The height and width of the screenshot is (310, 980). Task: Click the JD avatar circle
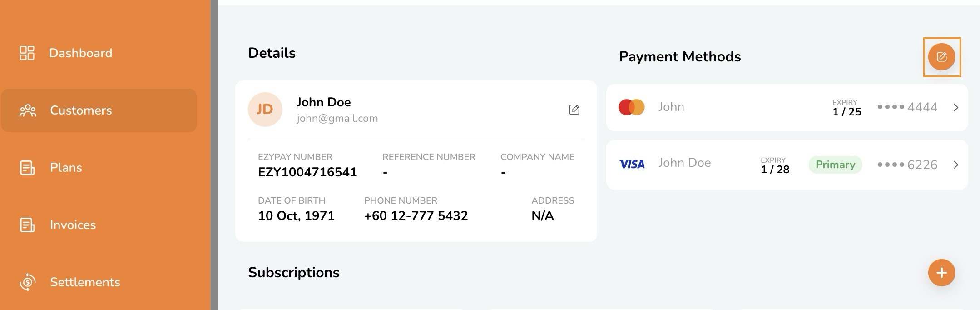(265, 110)
